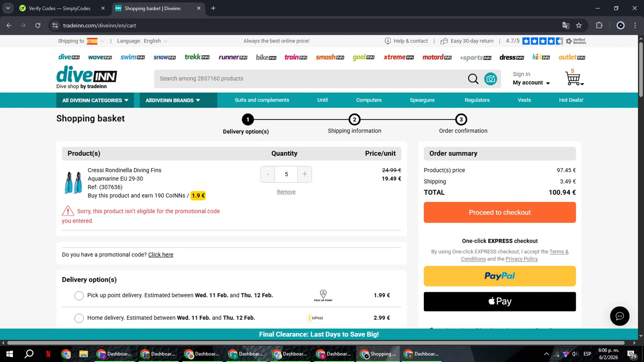The width and height of the screenshot is (644, 362).
Task: Click the horizontal page scrollbar
Action: [x=316, y=343]
